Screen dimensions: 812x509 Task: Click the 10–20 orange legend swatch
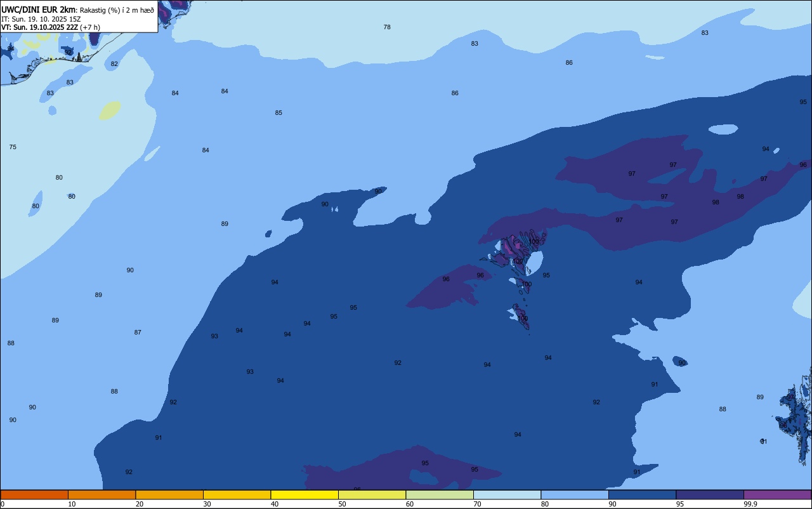(101, 494)
